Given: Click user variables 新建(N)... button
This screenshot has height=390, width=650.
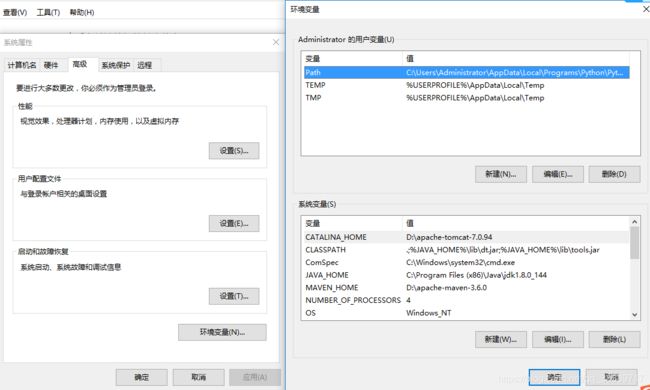Looking at the screenshot, I should (501, 174).
